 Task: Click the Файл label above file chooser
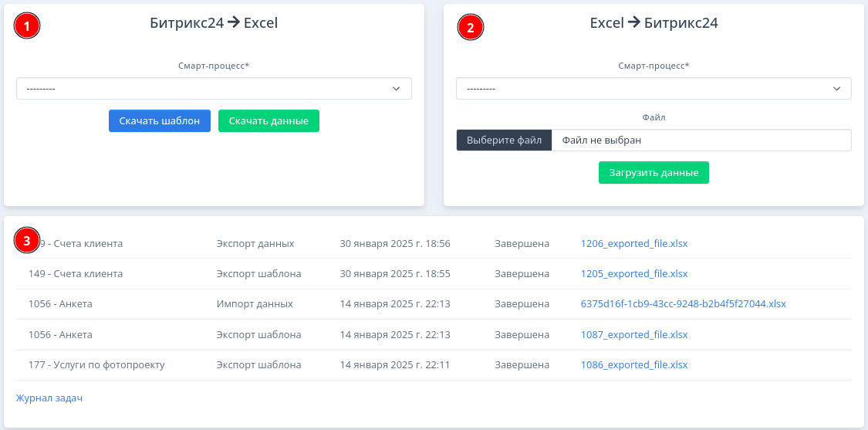click(x=654, y=117)
